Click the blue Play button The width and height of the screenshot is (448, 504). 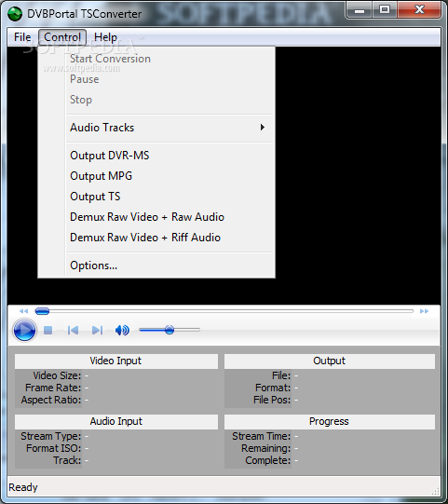click(x=24, y=330)
